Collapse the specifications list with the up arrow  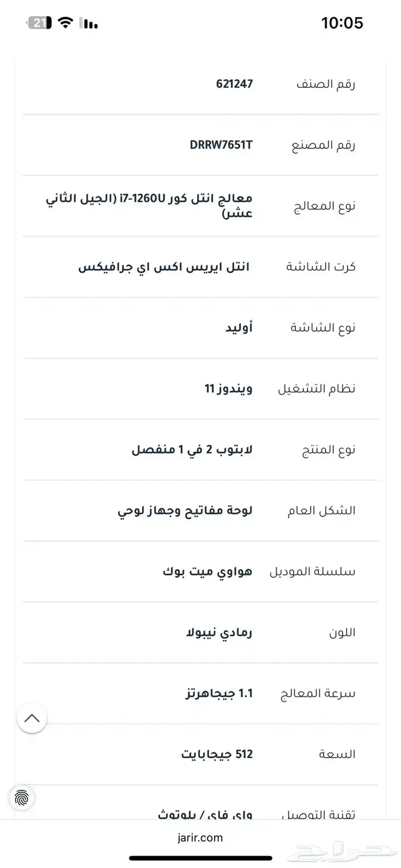pyautogui.click(x=32, y=717)
